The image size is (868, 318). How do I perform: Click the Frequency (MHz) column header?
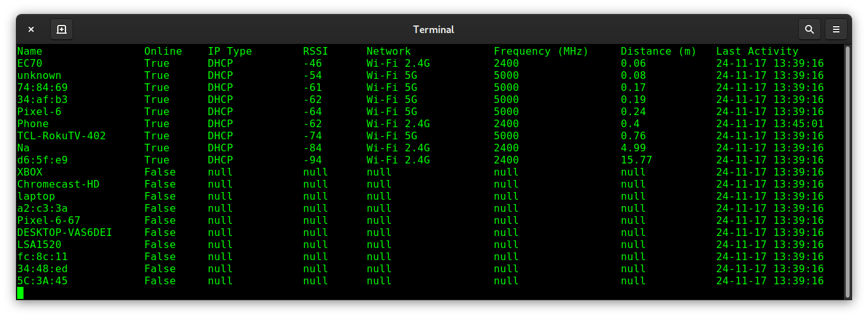541,52
